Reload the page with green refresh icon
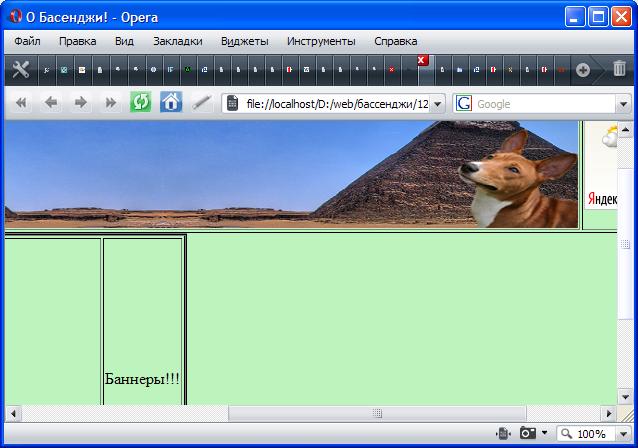Screen dimensions: 638x448 pos(140,102)
